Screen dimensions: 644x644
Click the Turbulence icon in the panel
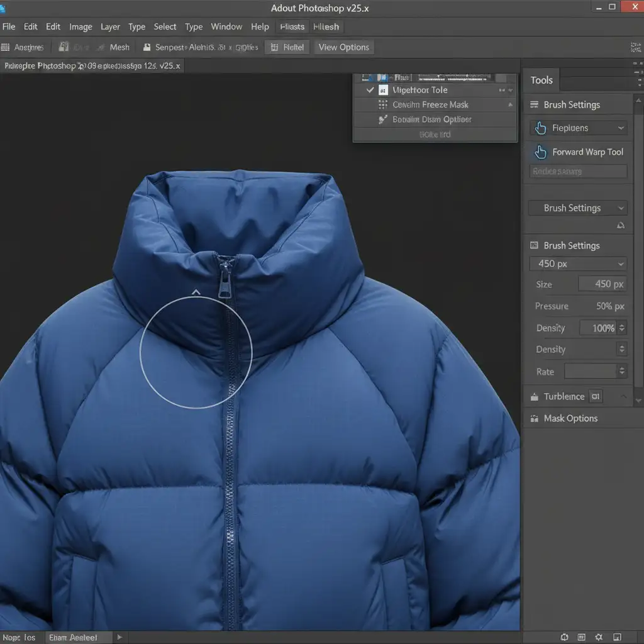[535, 397]
